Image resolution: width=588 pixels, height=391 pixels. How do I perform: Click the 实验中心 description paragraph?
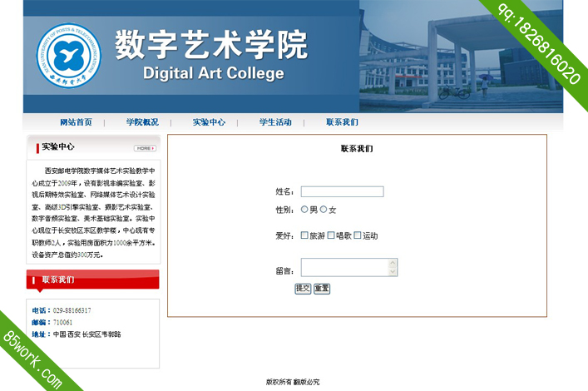tap(93, 213)
